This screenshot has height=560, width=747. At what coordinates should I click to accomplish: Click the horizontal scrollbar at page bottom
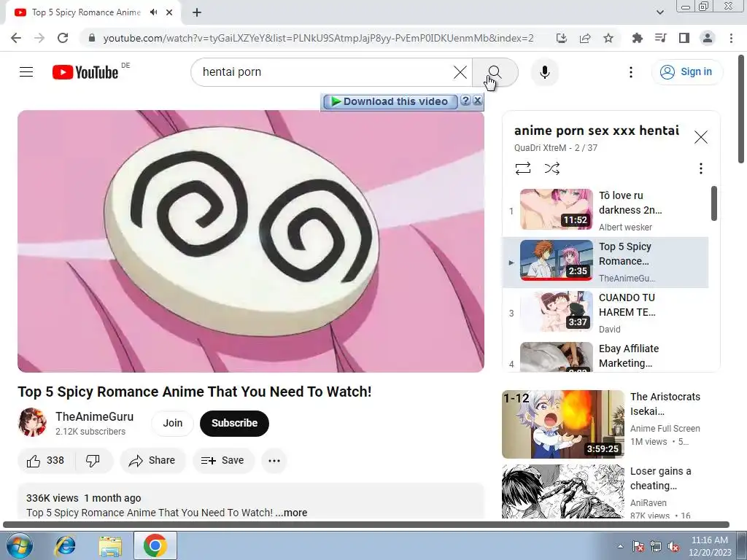pos(366,525)
